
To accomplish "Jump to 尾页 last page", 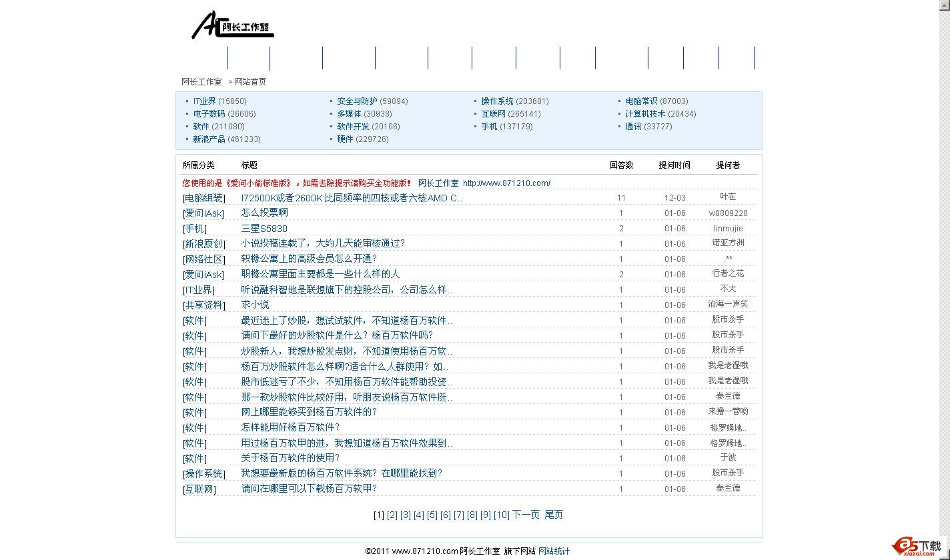I will pos(554,515).
